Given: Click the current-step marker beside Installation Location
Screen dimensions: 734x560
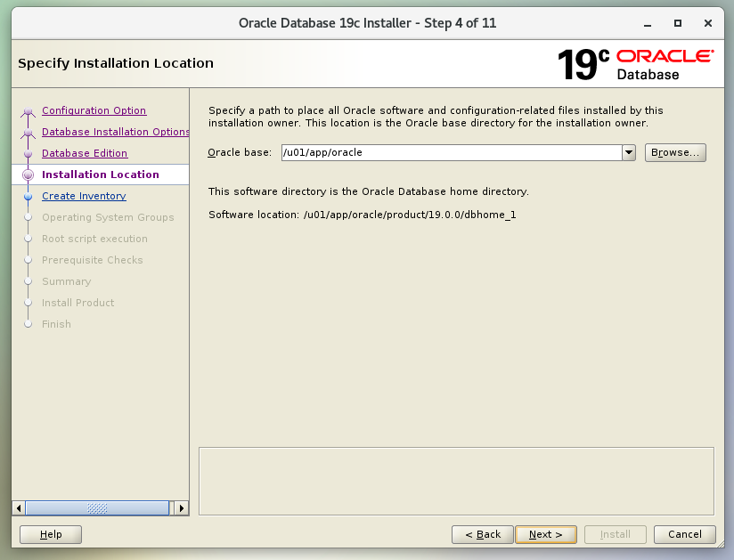Looking at the screenshot, I should pos(29,175).
